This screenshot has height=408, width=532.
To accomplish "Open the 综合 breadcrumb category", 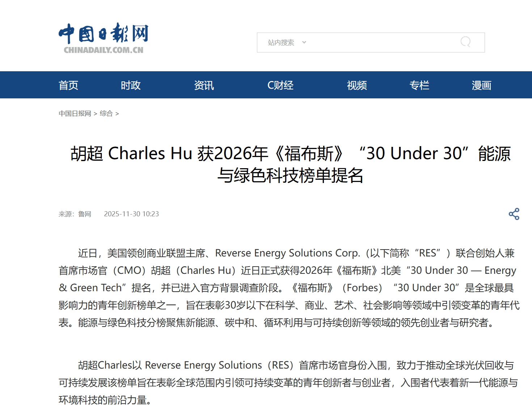I will (107, 113).
